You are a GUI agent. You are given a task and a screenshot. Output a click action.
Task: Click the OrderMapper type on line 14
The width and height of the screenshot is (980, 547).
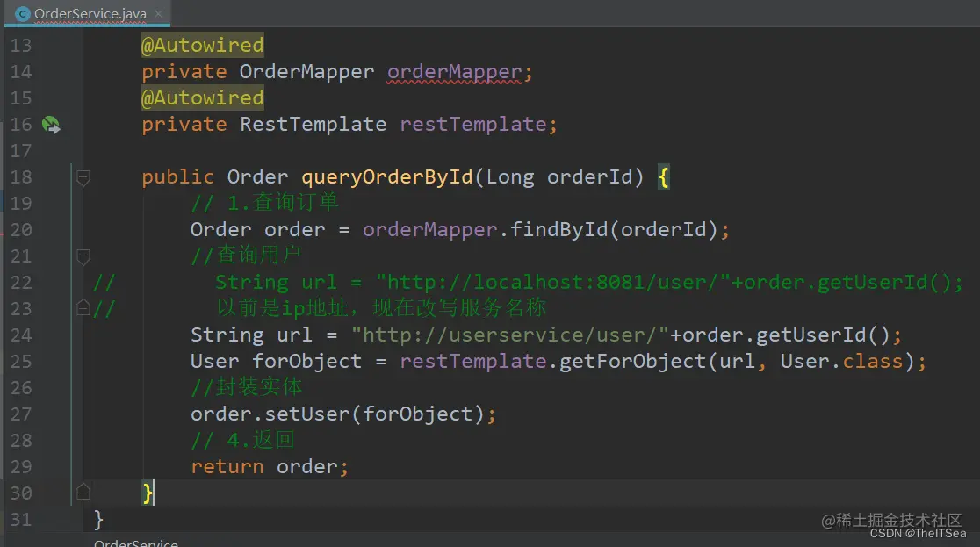pyautogui.click(x=306, y=73)
